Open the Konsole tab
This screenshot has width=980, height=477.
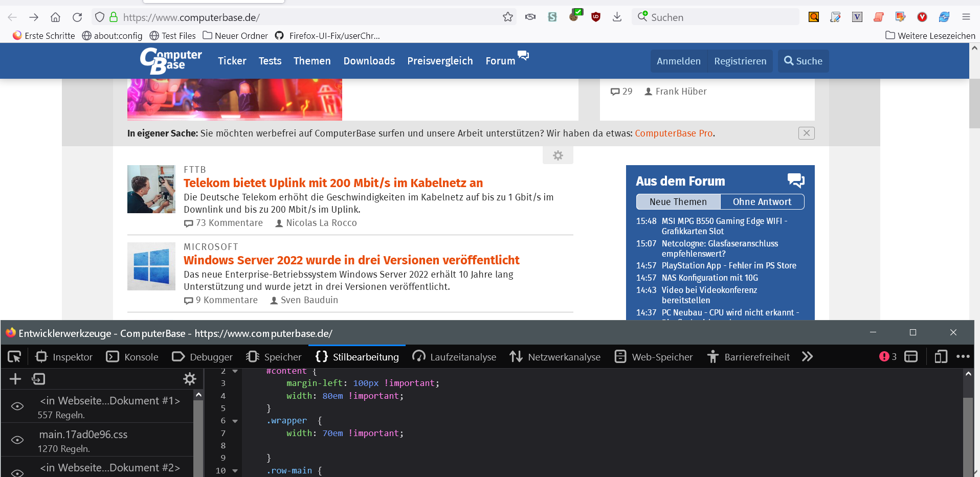(132, 357)
